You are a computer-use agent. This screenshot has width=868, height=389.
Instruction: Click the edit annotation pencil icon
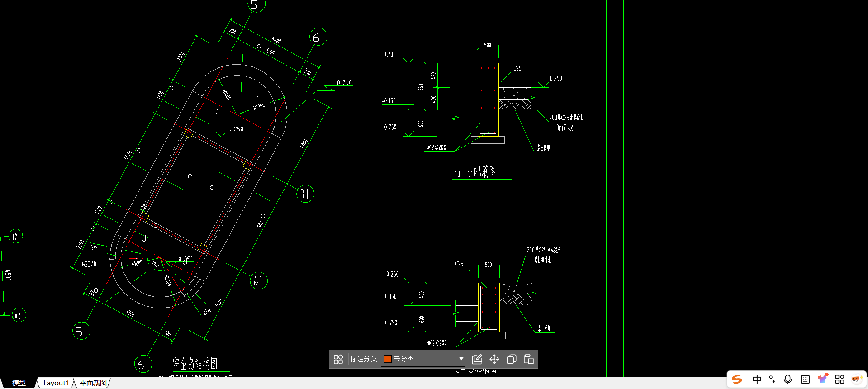477,359
